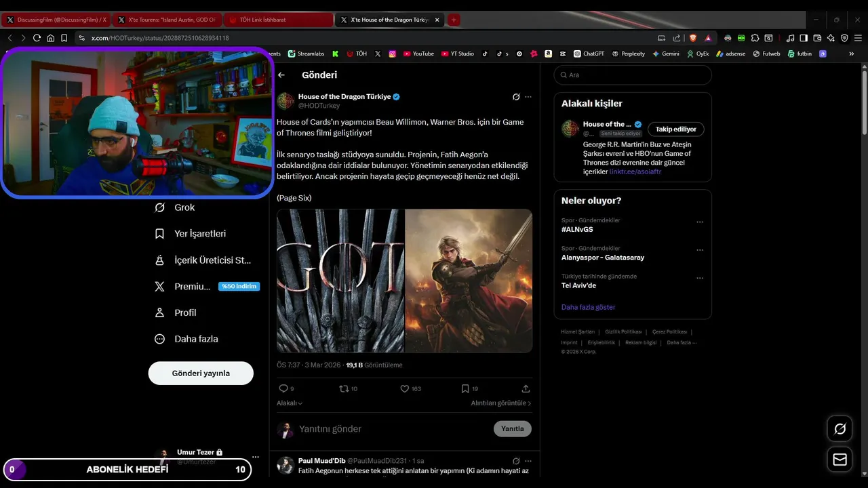Open the Daha fazla sidebar menu
Image resolution: width=868 pixels, height=488 pixels.
pyautogui.click(x=186, y=339)
